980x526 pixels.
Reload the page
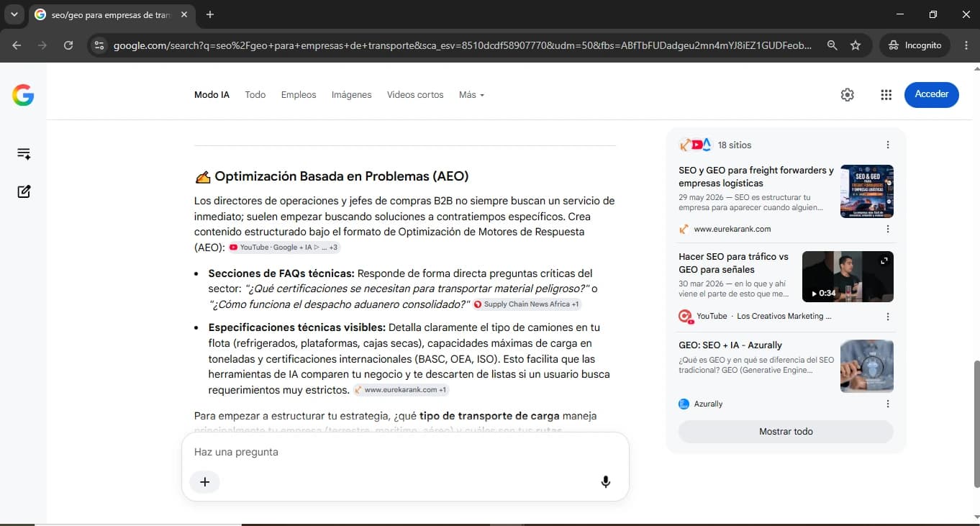tap(68, 45)
